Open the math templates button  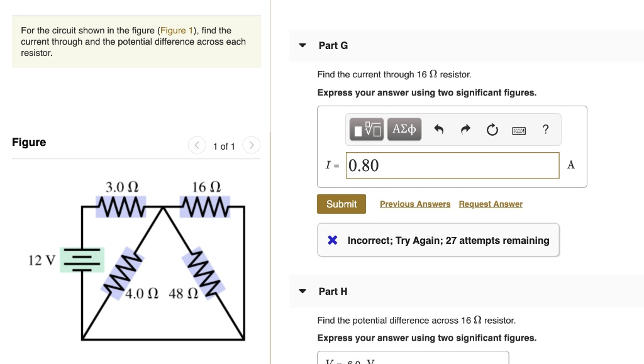click(366, 130)
